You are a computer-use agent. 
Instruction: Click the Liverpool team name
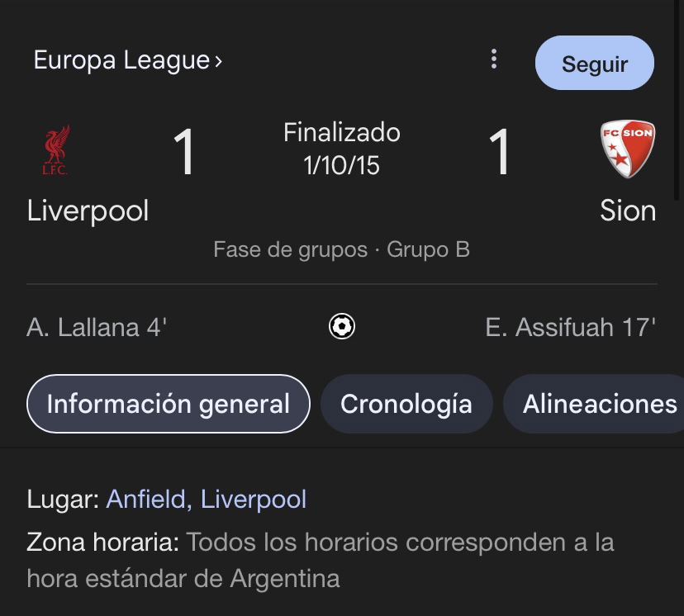(88, 211)
